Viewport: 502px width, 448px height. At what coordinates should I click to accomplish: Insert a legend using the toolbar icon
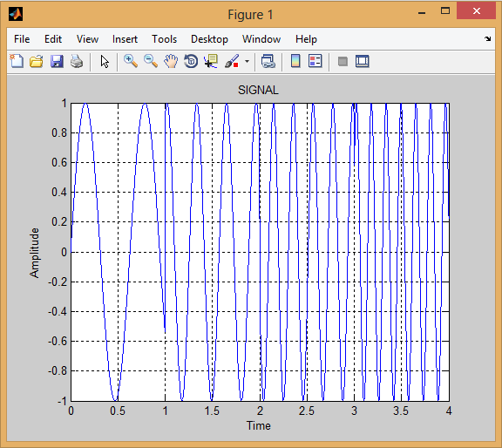[315, 61]
